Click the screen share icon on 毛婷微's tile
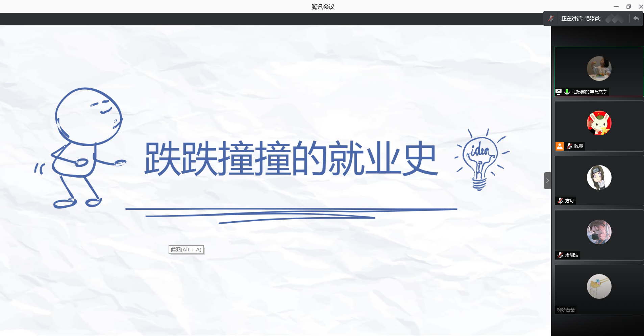644x336 pixels. click(x=559, y=92)
